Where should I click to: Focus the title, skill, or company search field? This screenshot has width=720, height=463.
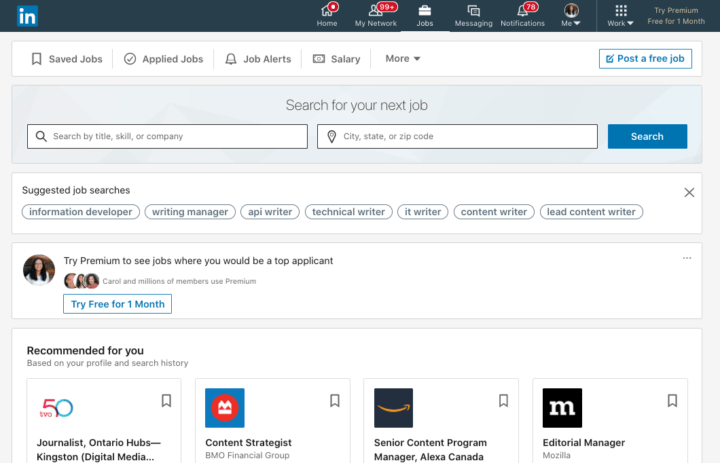(167, 136)
